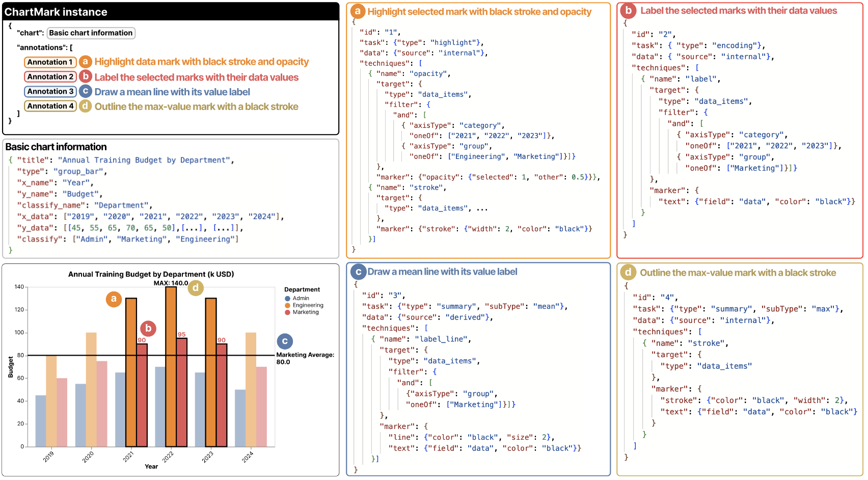868x480 pixels.
Task: Click the red 'b' badge in the label code panel header
Action: click(x=629, y=11)
